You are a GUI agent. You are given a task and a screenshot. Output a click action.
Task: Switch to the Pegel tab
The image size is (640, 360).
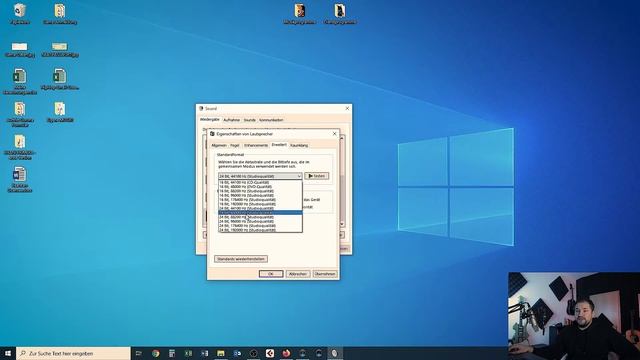[x=235, y=145]
